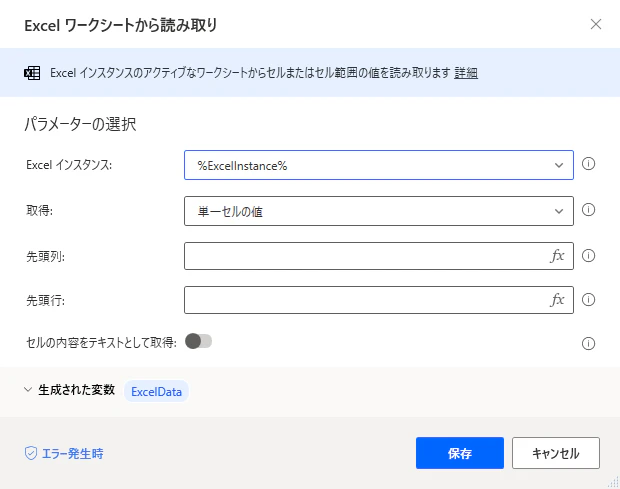Viewport: 620px width, 489px height.
Task: Click into the 先頭行 input field
Action: [x=379, y=300]
